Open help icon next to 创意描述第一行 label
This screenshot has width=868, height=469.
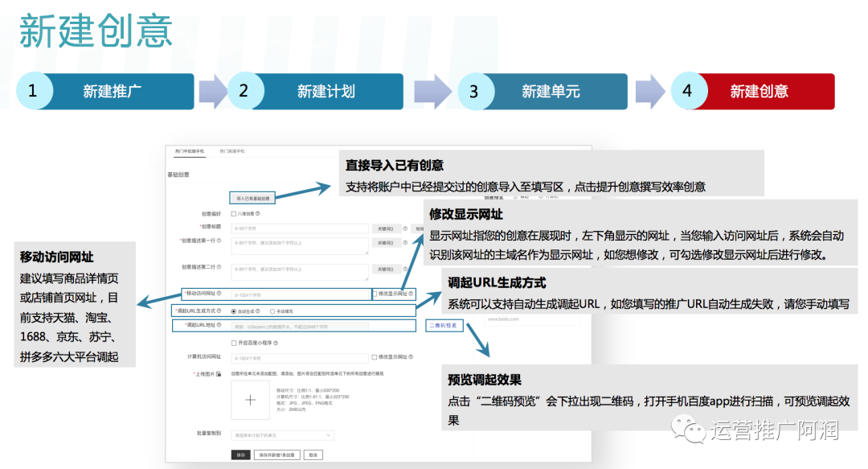[219, 241]
